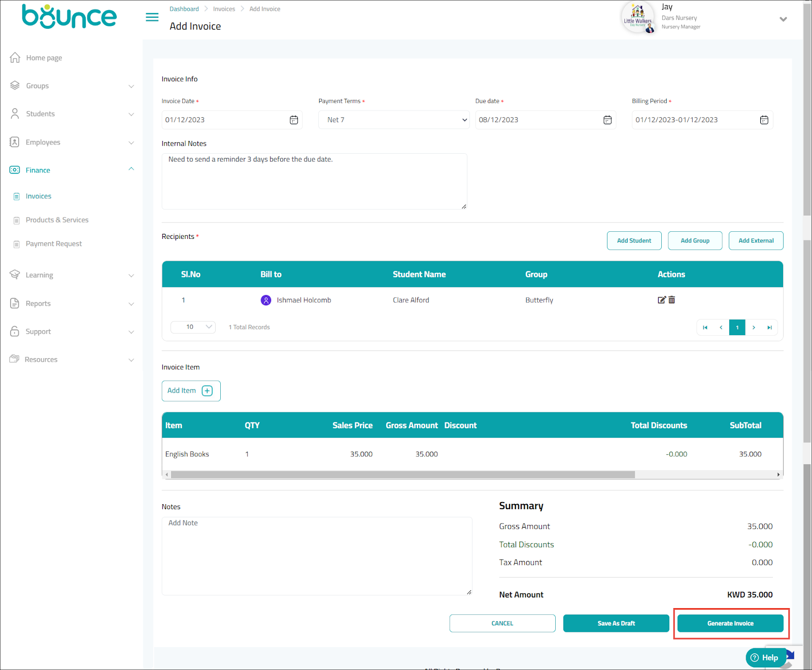Open the 10 records per page dropdown
The height and width of the screenshot is (670, 812).
[x=193, y=327]
